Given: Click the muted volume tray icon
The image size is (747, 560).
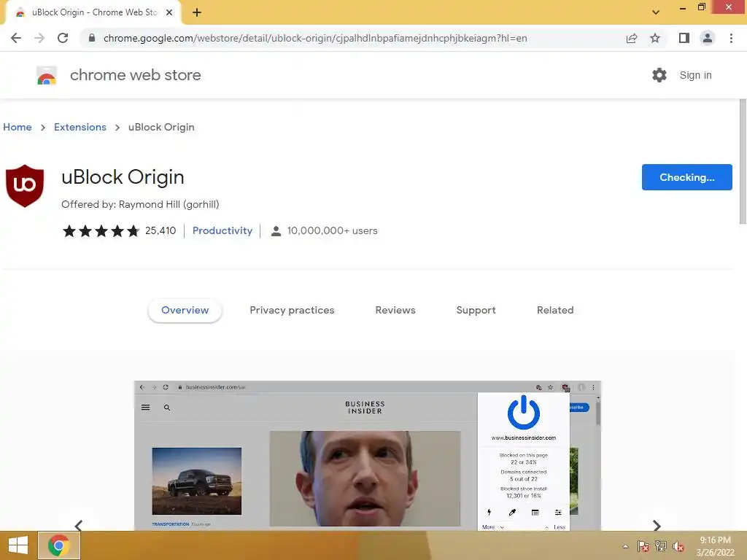Looking at the screenshot, I should point(678,546).
